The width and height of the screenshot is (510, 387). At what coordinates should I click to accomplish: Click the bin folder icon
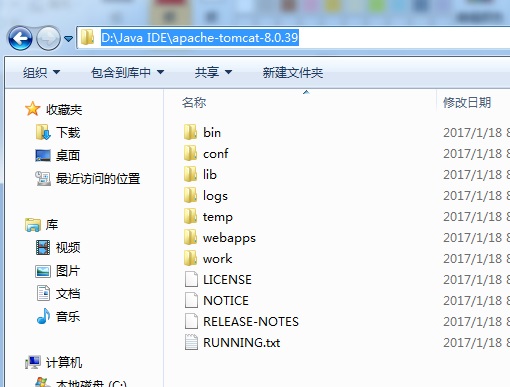click(x=191, y=132)
